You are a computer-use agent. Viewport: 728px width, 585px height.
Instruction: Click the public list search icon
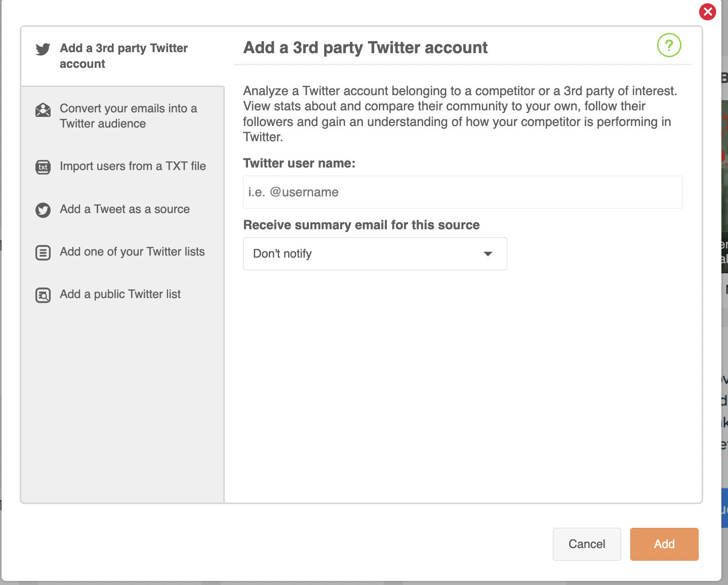(43, 295)
